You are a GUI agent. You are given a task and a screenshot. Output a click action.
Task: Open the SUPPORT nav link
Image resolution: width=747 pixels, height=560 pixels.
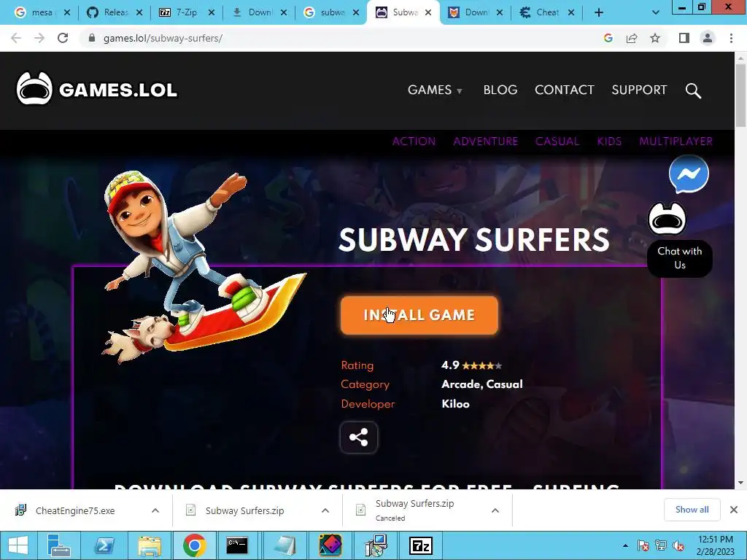coord(639,90)
